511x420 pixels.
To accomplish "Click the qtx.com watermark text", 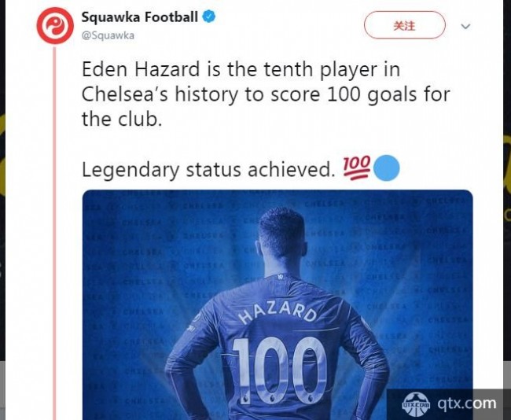I will 466,403.
